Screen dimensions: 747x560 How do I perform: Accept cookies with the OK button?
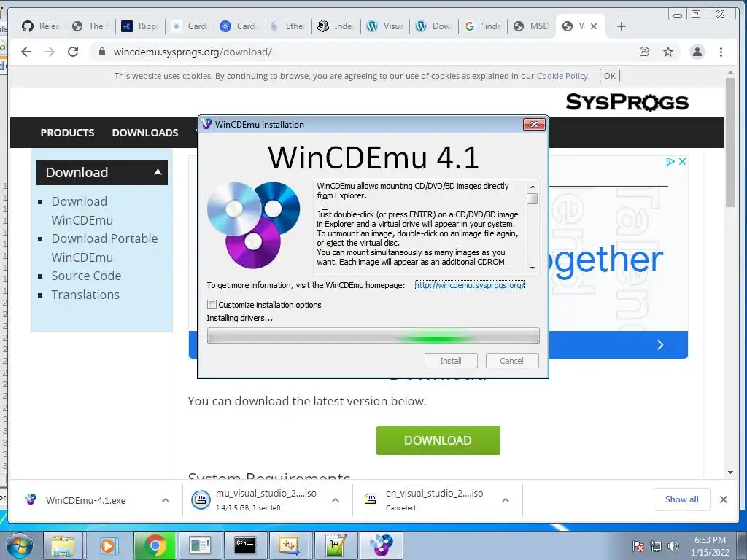pos(609,76)
